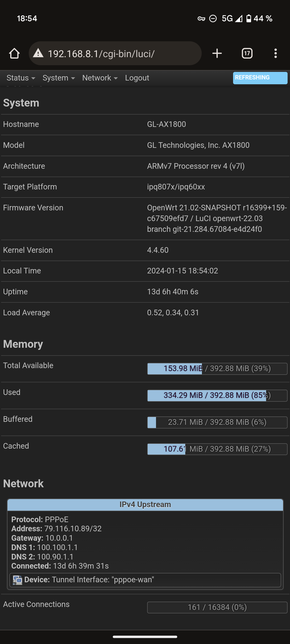This screenshot has height=644, width=290.
Task: Click the IPv4 Upstream header
Action: [x=145, y=505]
